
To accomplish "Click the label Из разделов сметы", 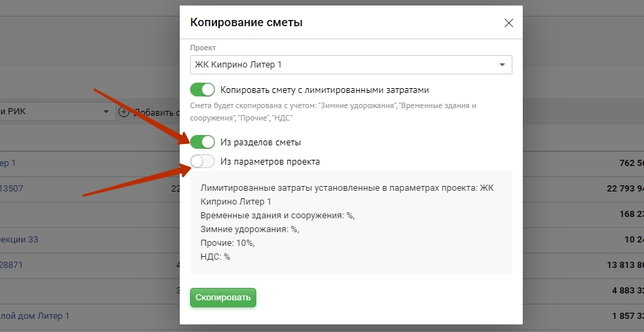I will 260,142.
